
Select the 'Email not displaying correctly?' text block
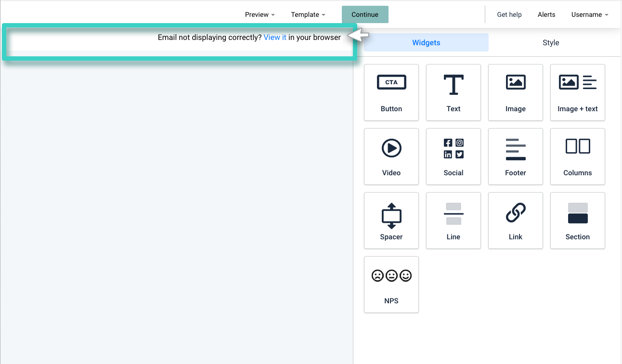pos(249,38)
